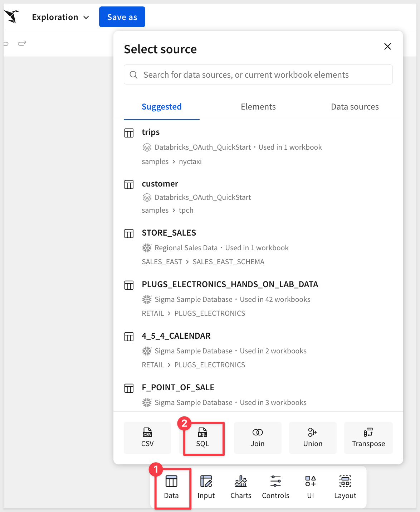Choose the Join source option
This screenshot has height=512, width=420.
click(x=258, y=438)
